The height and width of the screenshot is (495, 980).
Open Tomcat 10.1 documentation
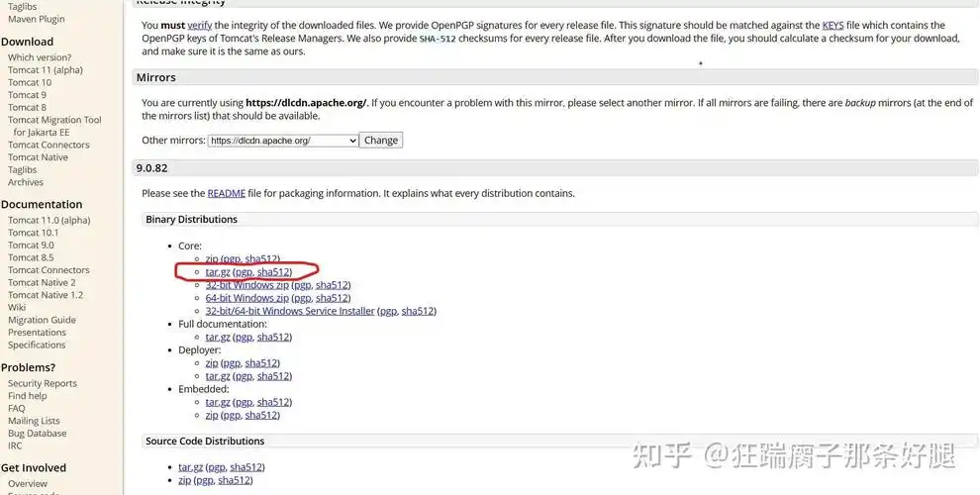[33, 233]
